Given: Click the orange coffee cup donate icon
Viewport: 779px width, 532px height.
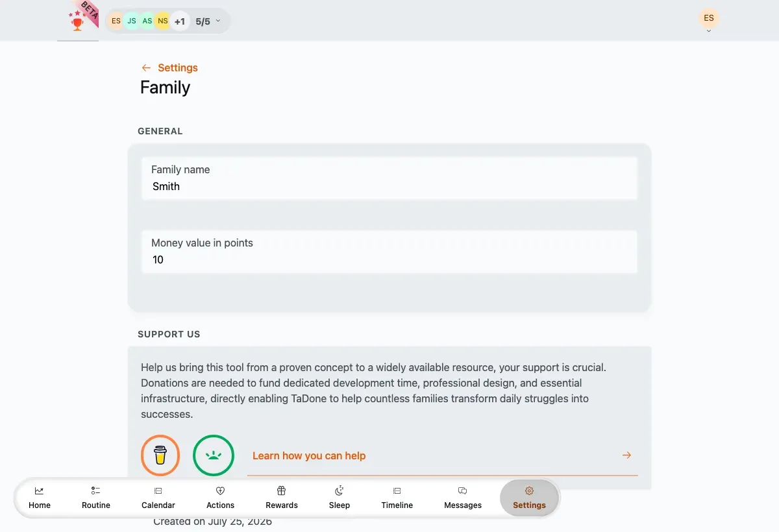Looking at the screenshot, I should [x=160, y=455].
